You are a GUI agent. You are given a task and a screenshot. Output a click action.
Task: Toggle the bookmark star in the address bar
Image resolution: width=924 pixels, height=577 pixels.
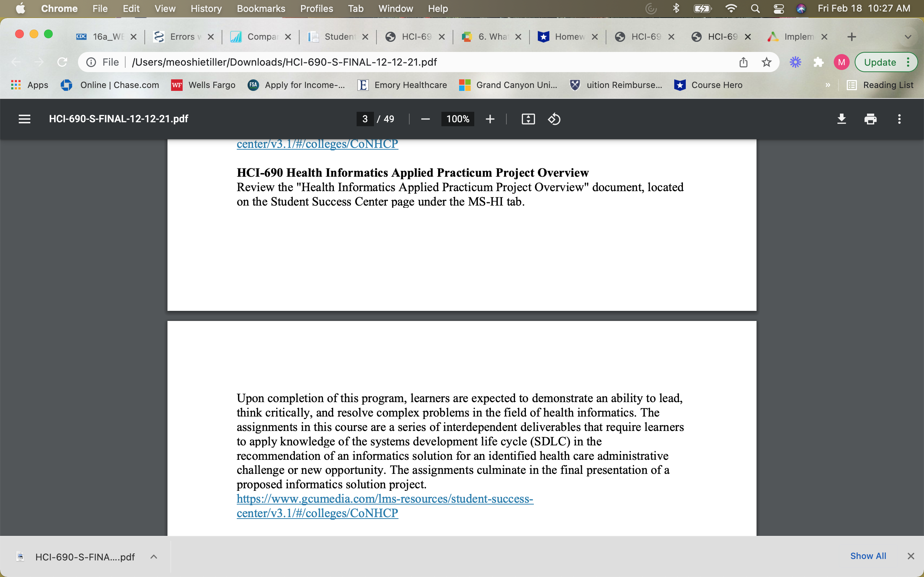(x=767, y=62)
